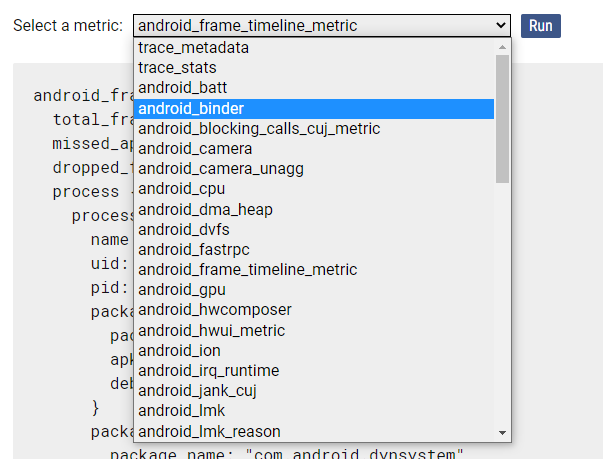Select android_batt metric option

pos(182,88)
